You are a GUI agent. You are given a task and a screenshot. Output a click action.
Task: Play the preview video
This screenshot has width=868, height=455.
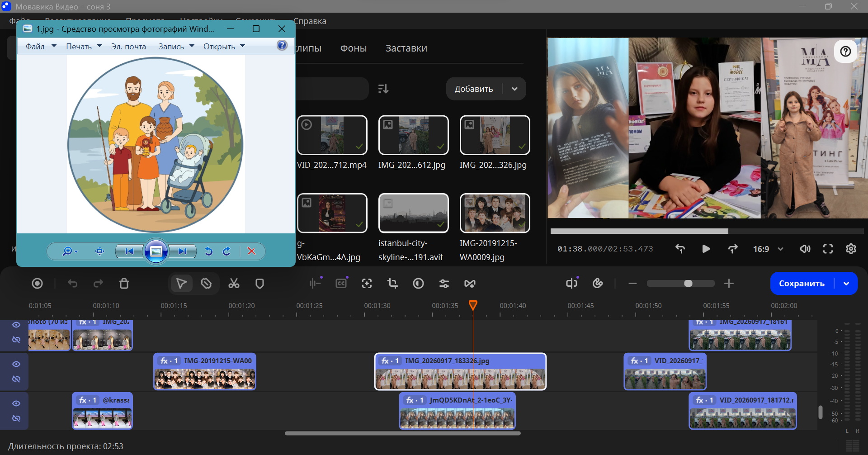(x=706, y=249)
